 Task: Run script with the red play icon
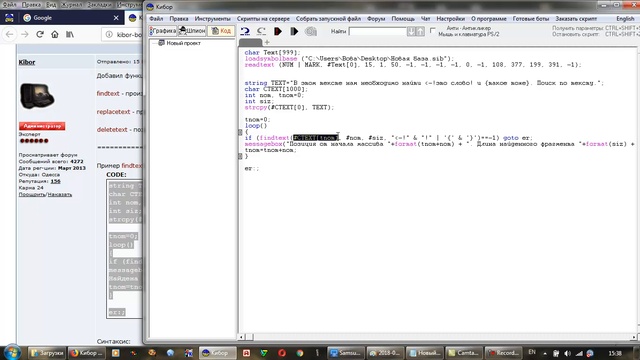pyautogui.click(x=278, y=31)
